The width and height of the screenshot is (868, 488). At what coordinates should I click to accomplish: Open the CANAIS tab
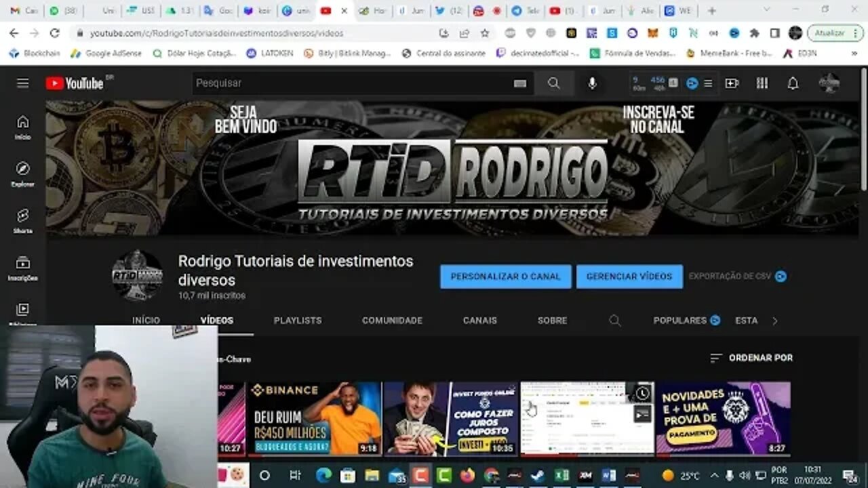coord(480,321)
